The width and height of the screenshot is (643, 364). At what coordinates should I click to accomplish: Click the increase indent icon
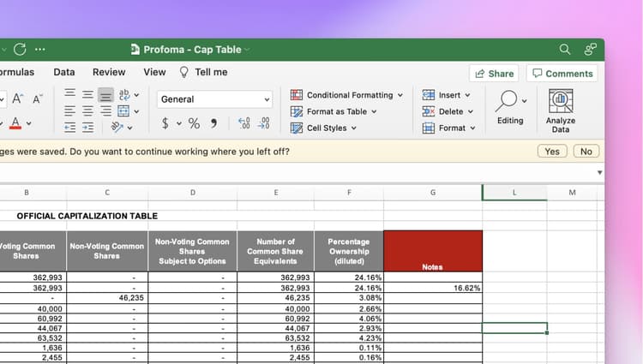(87, 128)
